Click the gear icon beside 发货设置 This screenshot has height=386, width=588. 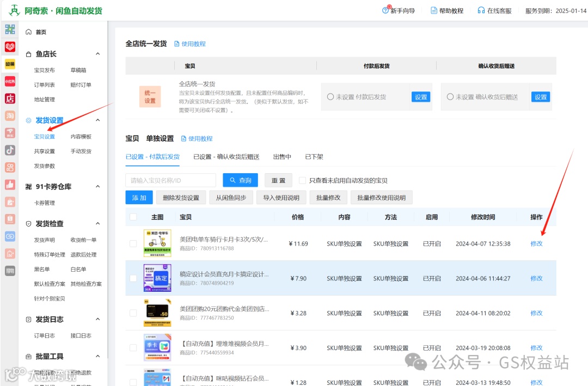tap(28, 120)
